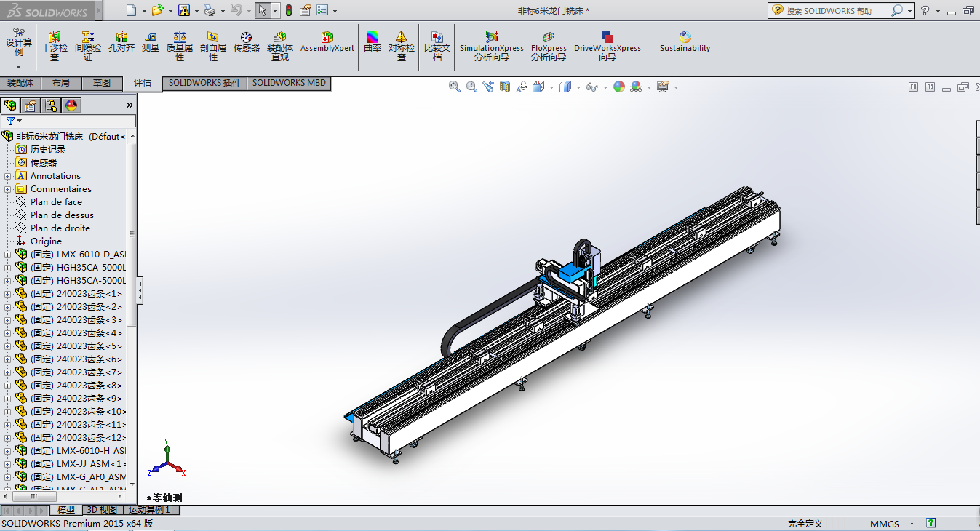The image size is (980, 531).
Task: Switch to the SOLIDWORKS MBD tab
Action: pos(289,83)
